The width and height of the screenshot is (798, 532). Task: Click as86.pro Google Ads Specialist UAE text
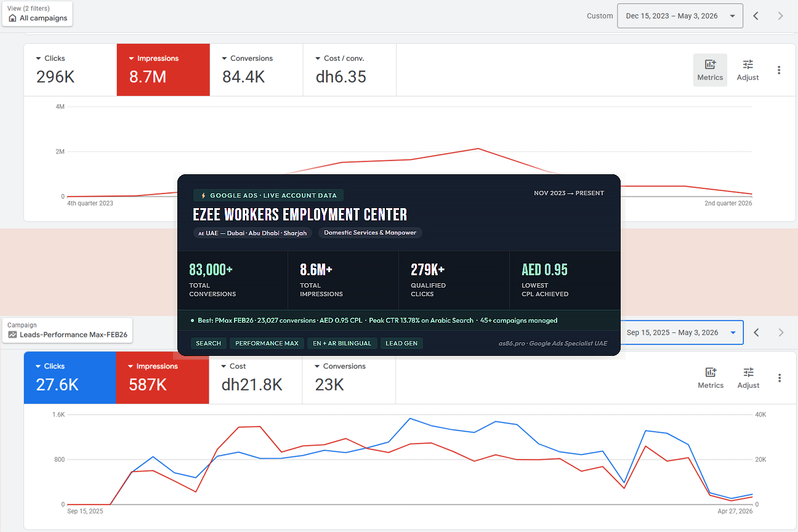tap(553, 343)
